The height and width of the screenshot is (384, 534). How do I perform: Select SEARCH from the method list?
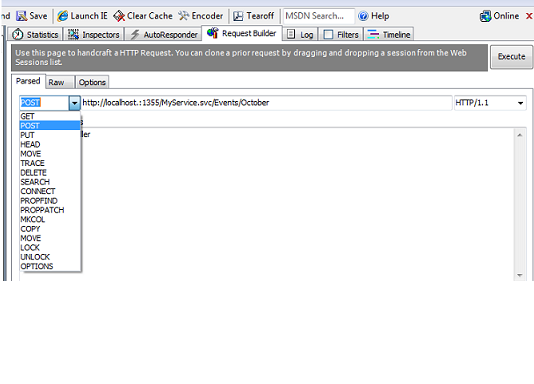[50, 182]
